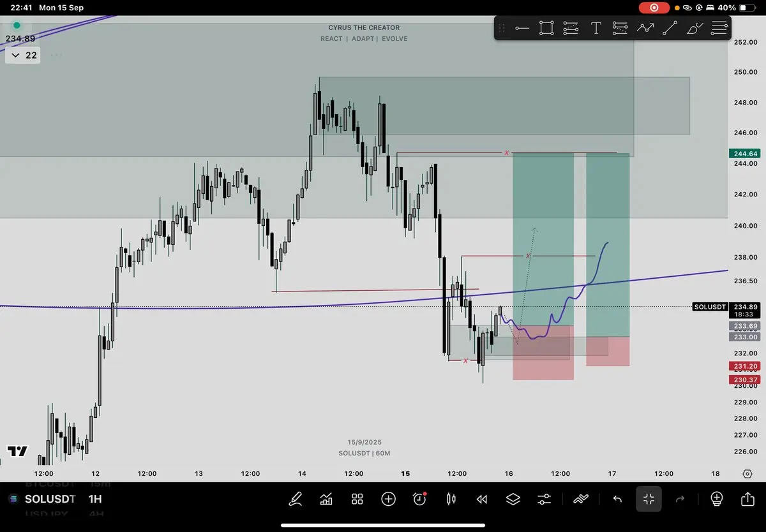Select the 231.20 red price label
The height and width of the screenshot is (532, 766).
click(x=744, y=366)
